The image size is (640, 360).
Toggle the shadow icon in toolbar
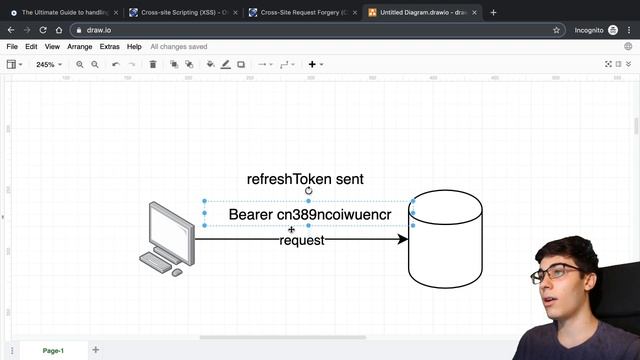pos(241,64)
